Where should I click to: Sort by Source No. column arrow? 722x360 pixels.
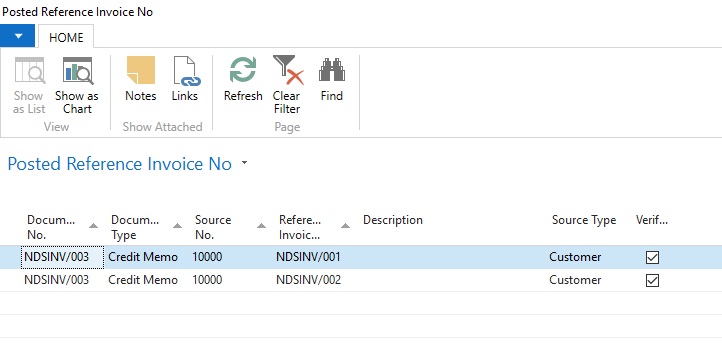(261, 226)
